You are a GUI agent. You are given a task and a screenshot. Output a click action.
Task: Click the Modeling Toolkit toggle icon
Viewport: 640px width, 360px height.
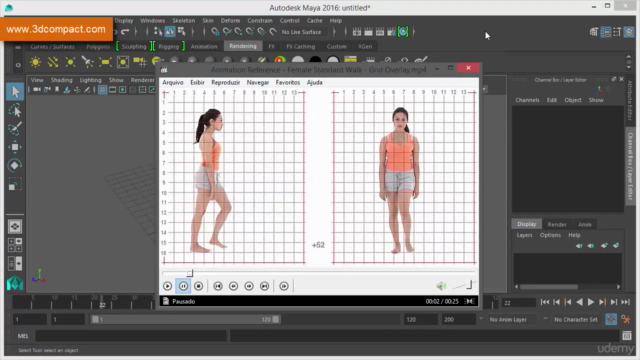coord(594,32)
